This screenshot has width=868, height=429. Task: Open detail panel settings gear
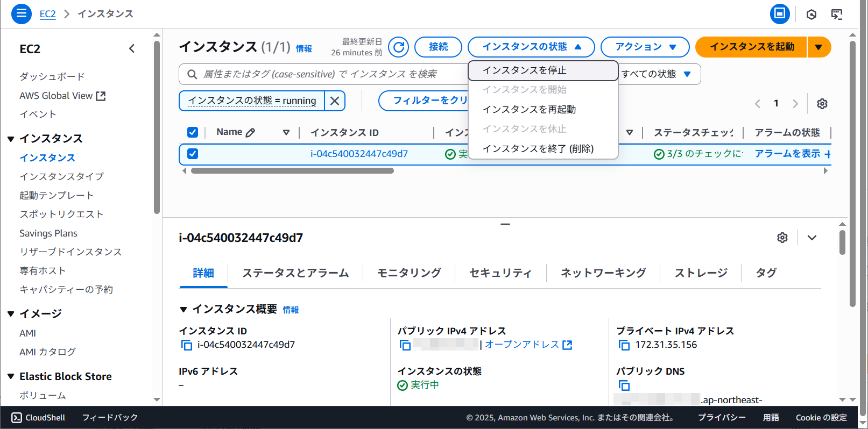pos(782,238)
